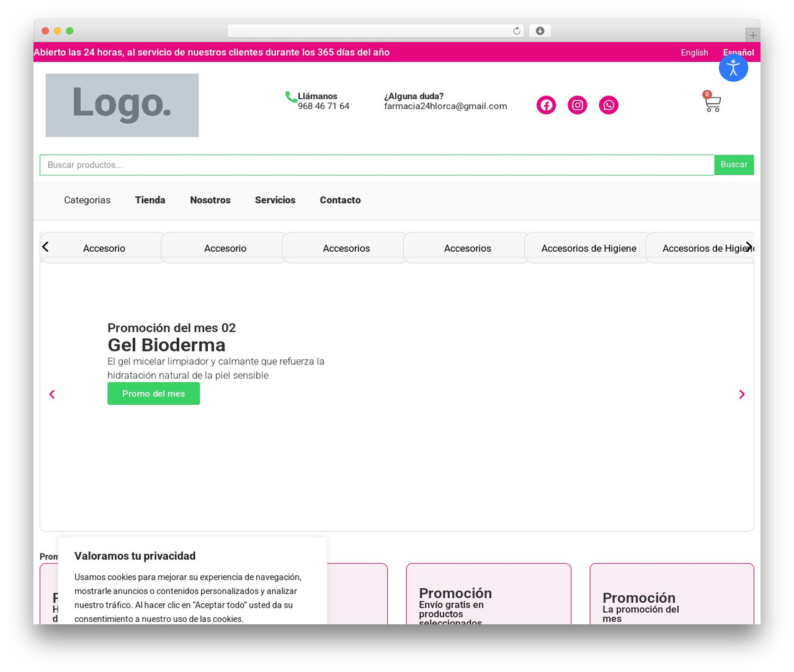Open a new browser tab with plus
The image size is (794, 672).
752,35
